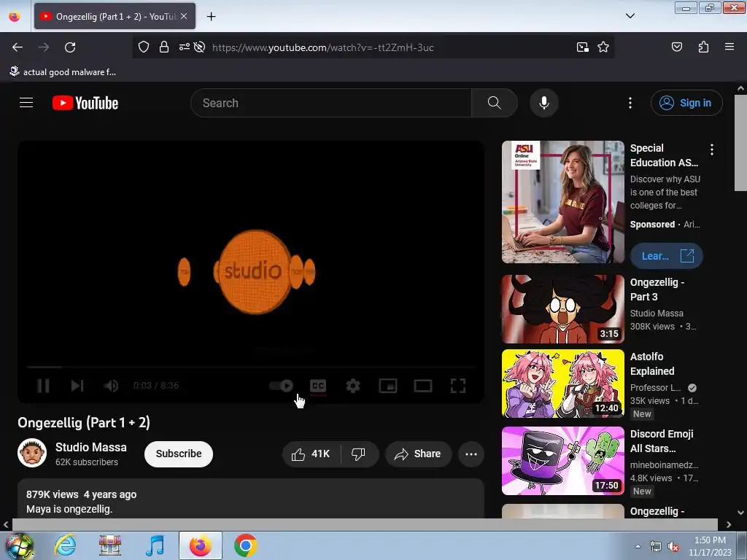This screenshot has height=560, width=747.
Task: Open Discord Emoji All Stars thumbnail
Action: pos(563,461)
